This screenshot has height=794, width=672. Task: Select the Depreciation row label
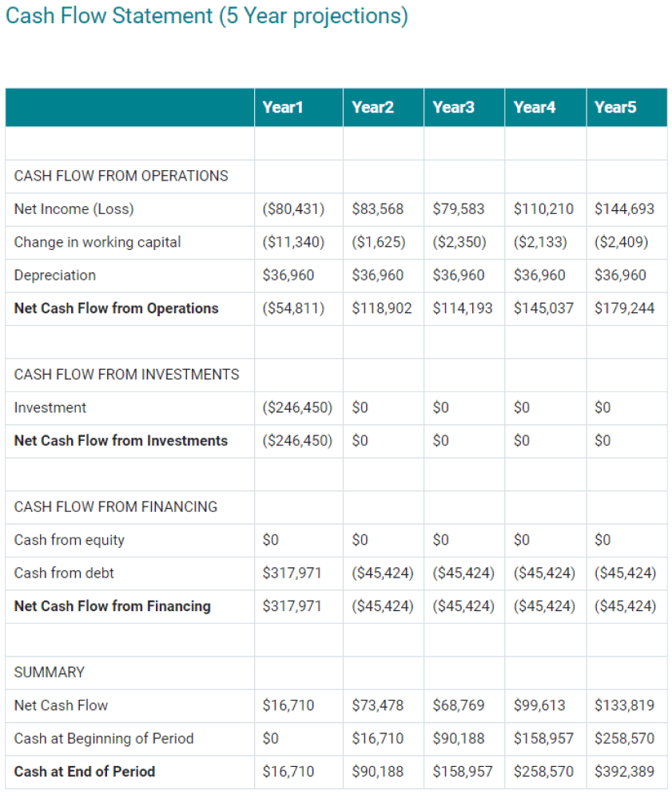tap(54, 276)
